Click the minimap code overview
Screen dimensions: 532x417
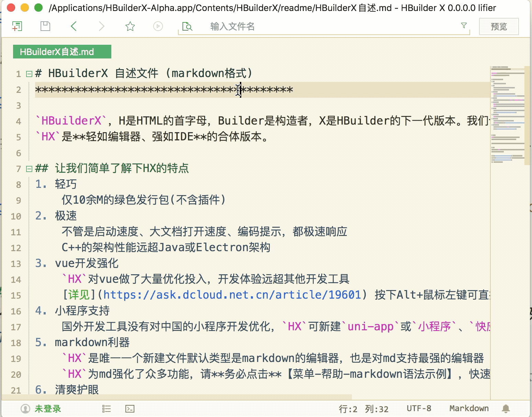(x=507, y=115)
